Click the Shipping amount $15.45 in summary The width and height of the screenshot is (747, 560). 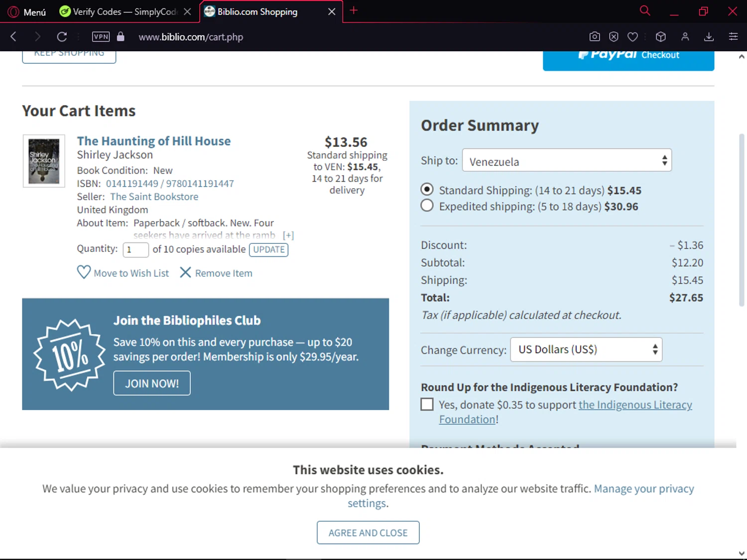click(687, 280)
